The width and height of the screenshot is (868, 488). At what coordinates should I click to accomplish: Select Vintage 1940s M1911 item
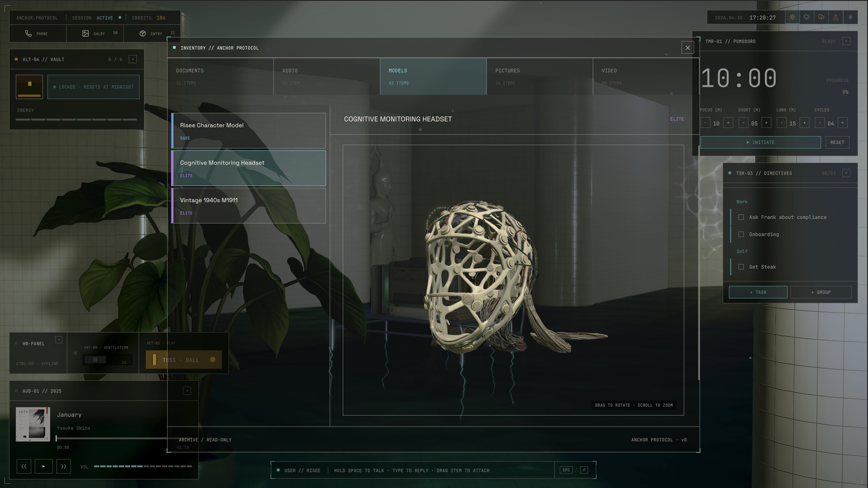pos(249,205)
